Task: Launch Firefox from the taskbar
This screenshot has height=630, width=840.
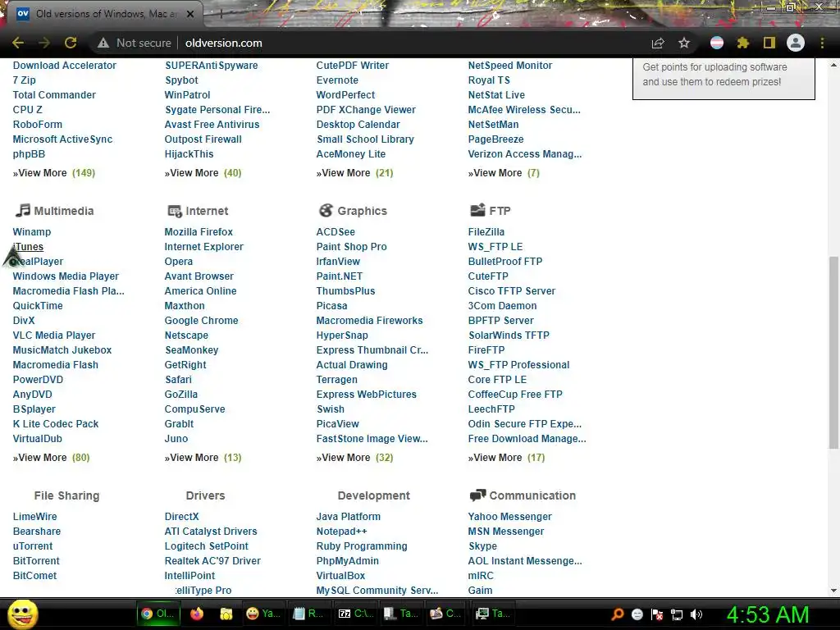Action: 197,614
